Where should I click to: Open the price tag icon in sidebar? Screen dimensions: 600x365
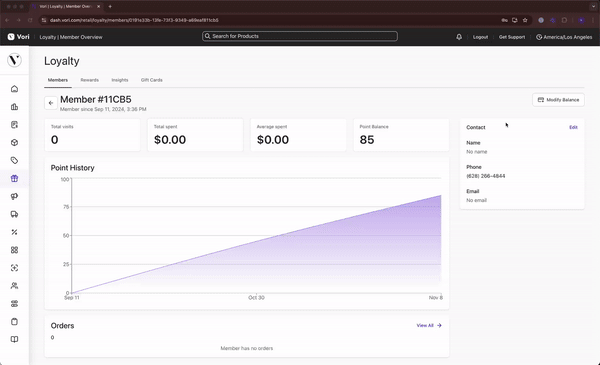click(14, 160)
